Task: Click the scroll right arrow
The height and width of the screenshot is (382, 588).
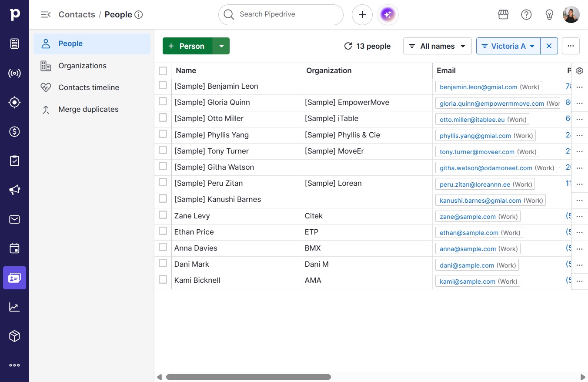Action: click(583, 377)
